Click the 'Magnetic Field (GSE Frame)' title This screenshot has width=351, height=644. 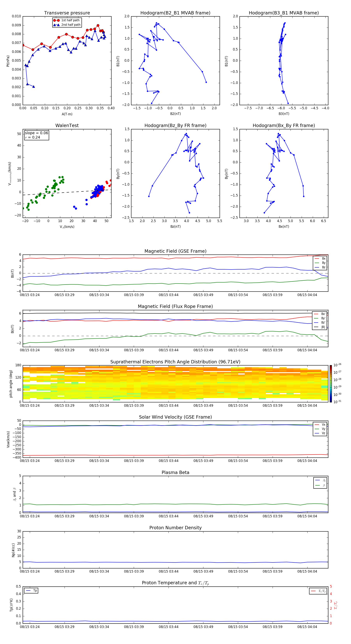(x=175, y=251)
